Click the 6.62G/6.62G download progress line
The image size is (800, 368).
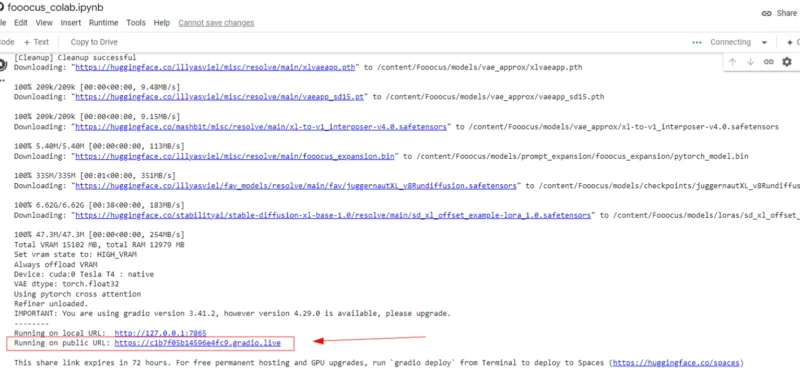click(99, 205)
